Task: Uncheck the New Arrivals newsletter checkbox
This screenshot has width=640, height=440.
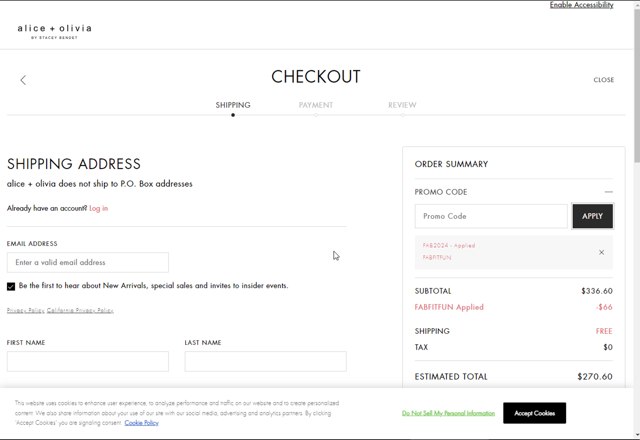Action: coord(11,286)
